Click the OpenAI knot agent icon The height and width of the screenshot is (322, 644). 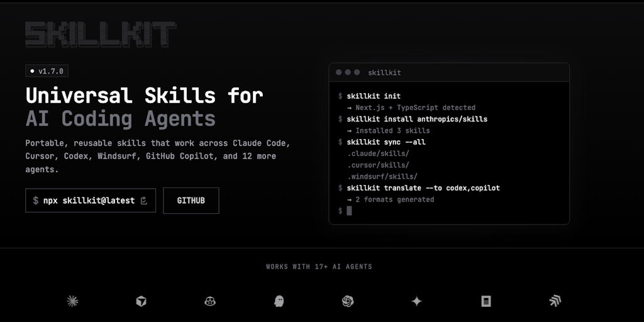(x=348, y=301)
